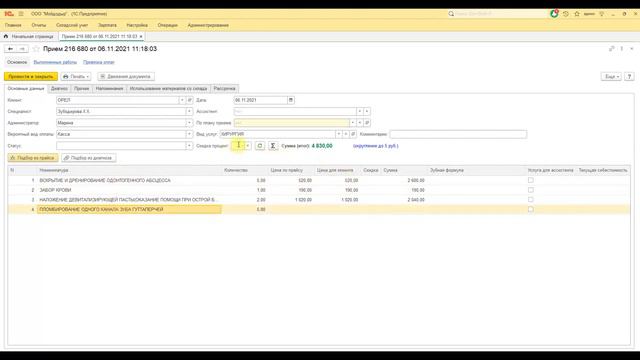The image size is (640, 360).
Task: Click the search magnifier icon in title bar
Action: point(451,14)
